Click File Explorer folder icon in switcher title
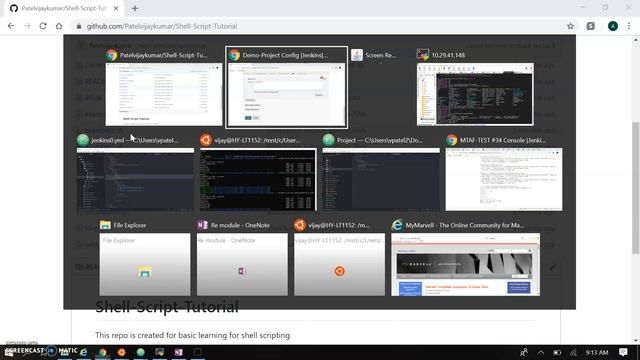 pyautogui.click(x=105, y=225)
